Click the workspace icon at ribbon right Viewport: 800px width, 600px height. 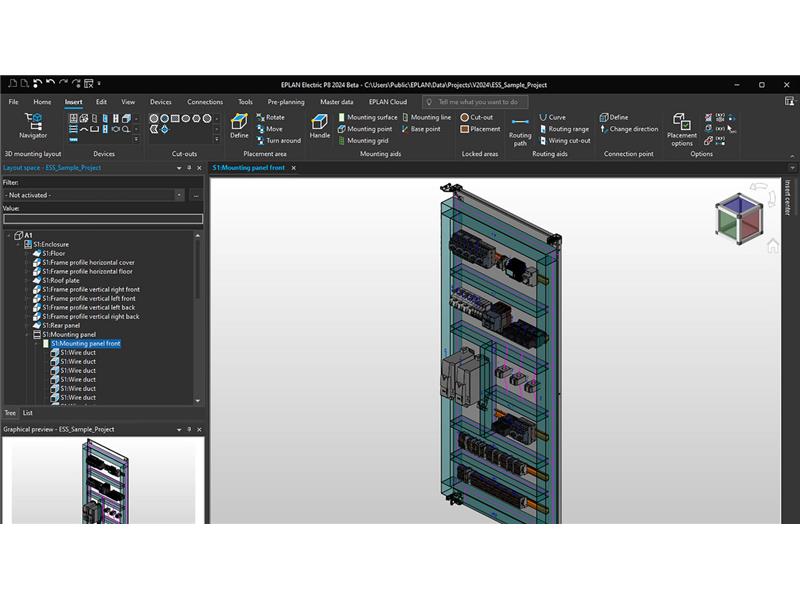(x=790, y=102)
